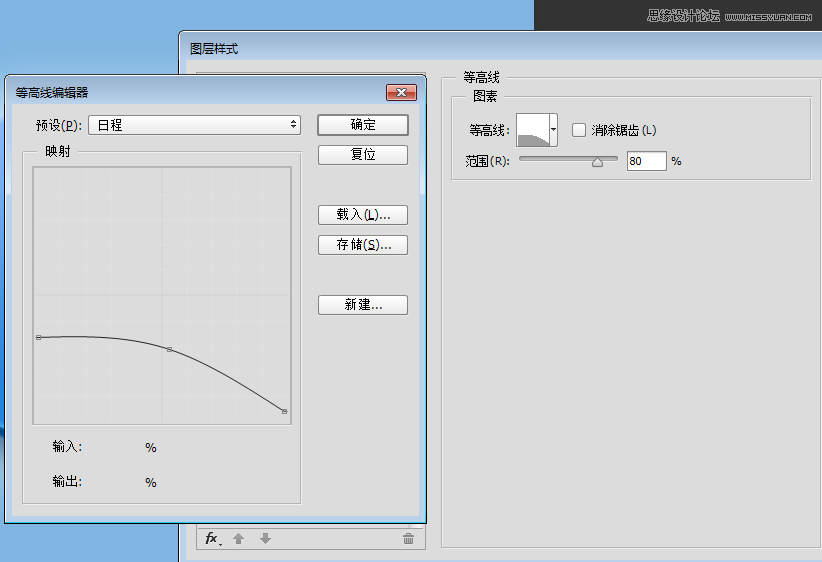Select the rightmost curve control point
The width and height of the screenshot is (822, 562).
pos(285,412)
